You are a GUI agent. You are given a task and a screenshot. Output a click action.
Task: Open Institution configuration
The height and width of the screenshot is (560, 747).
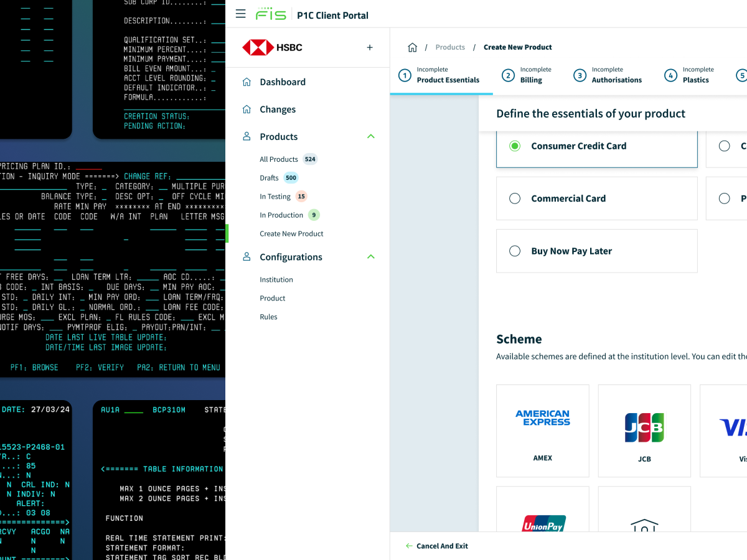(x=276, y=280)
